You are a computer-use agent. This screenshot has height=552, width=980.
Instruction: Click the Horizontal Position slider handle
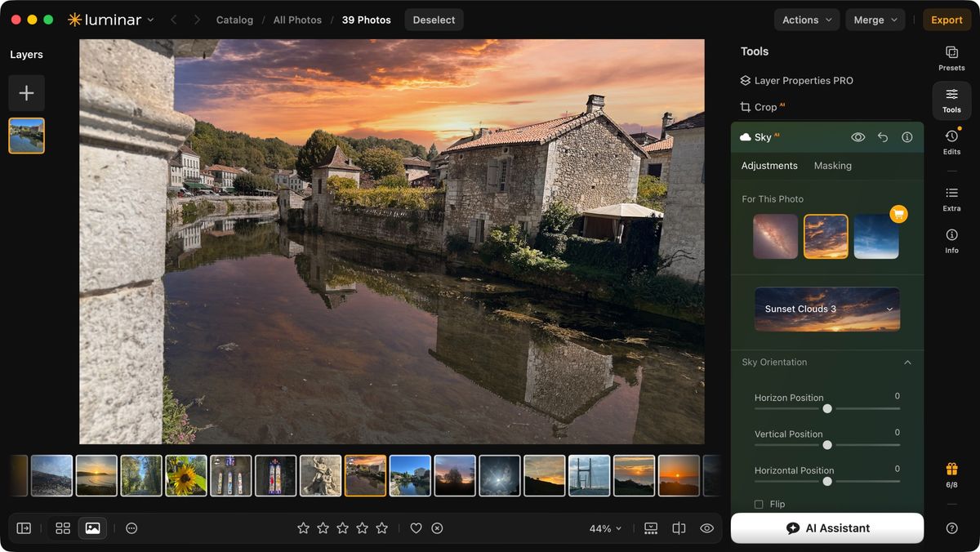pyautogui.click(x=827, y=482)
